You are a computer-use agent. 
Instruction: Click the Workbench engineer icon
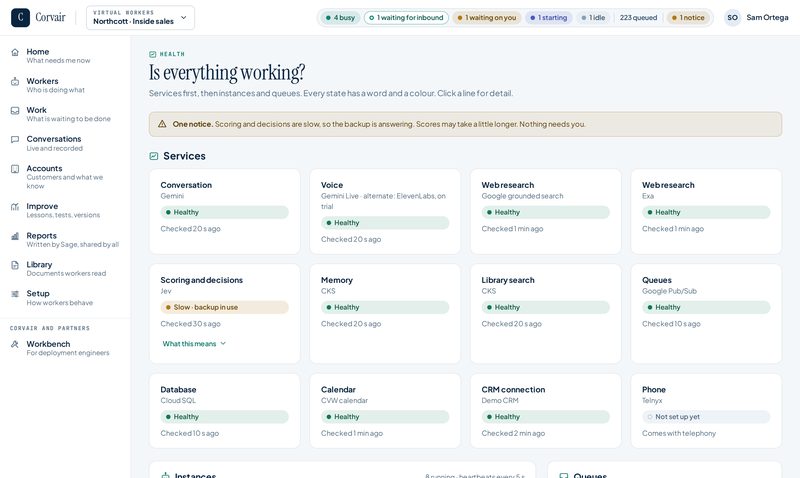coord(15,344)
